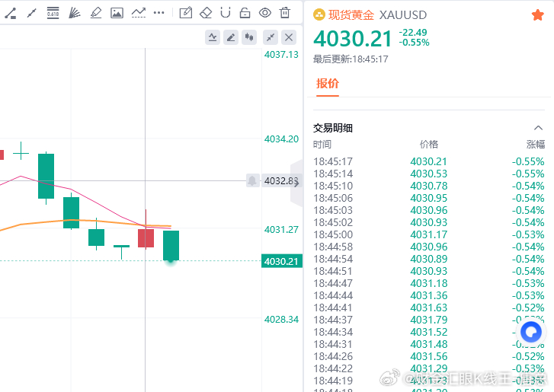554x392 pixels.
Task: Select the 18:44:37 trade row
Action: point(428,320)
